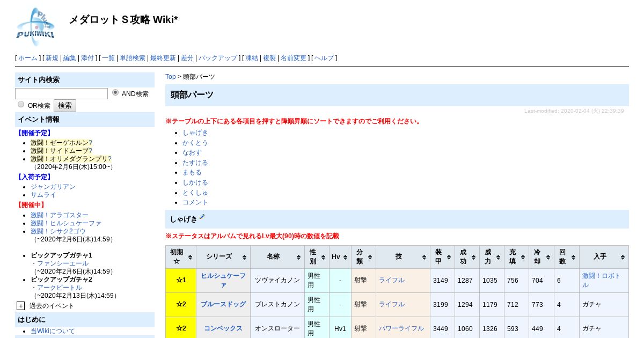Viewport: 644px width, 338px height.
Task: Jump to the かくとう section link
Action: point(195,143)
